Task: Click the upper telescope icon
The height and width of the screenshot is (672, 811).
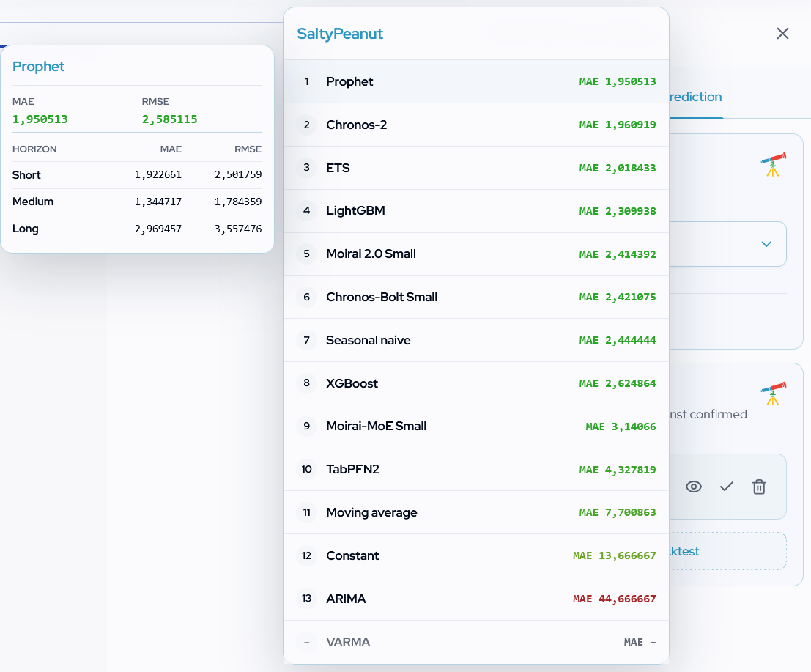Action: (773, 164)
